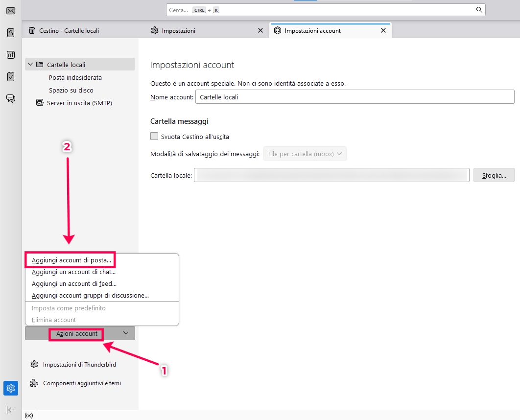The width and height of the screenshot is (520, 420).
Task: Click the Nome account text field
Action: pyautogui.click(x=355, y=97)
